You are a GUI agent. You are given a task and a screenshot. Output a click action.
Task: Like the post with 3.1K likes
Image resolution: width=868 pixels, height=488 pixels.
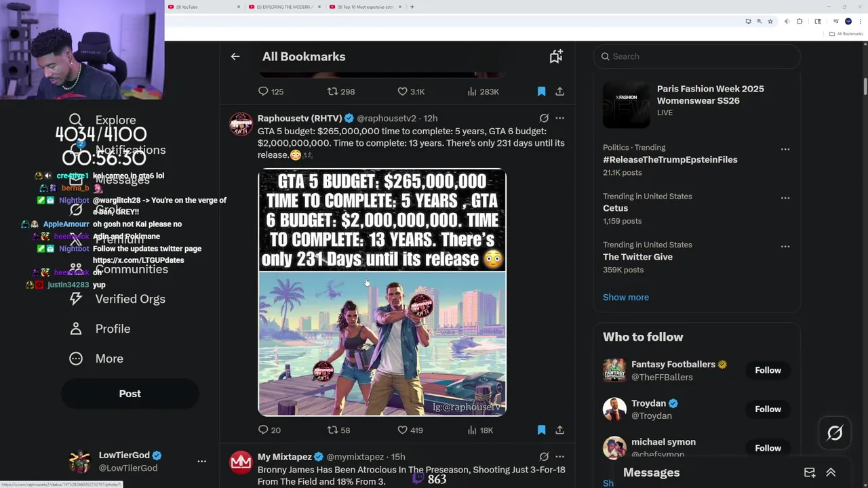click(411, 91)
